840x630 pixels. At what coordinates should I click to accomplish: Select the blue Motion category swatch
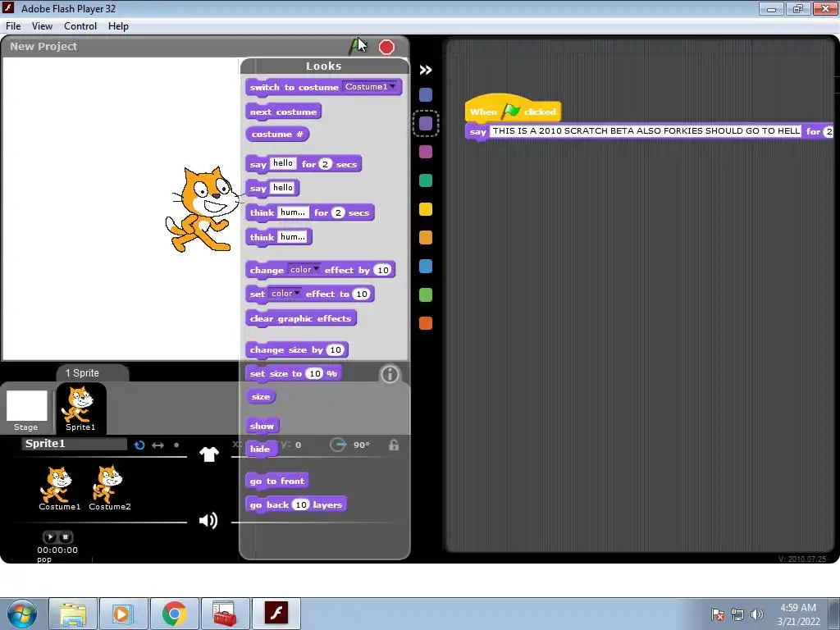coord(426,95)
